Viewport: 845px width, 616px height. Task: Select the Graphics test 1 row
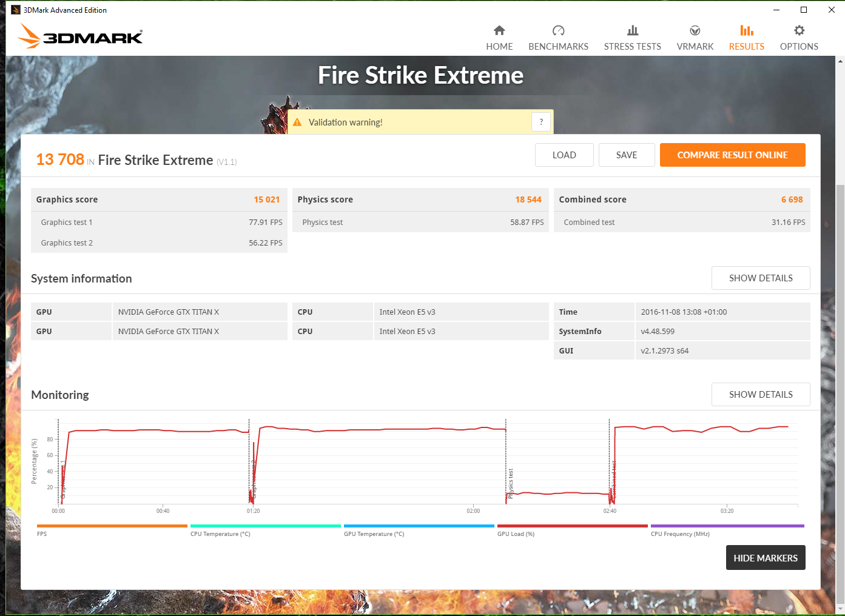pos(159,222)
